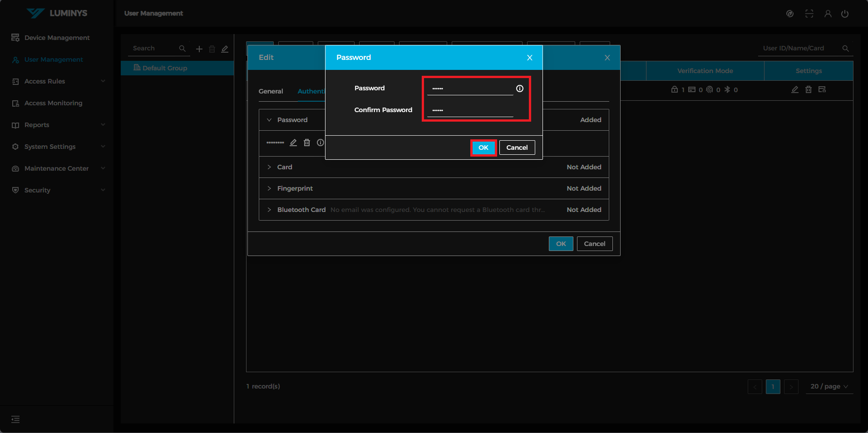Click the edit group pencil icon
Screen dimensions: 868x433
225,49
